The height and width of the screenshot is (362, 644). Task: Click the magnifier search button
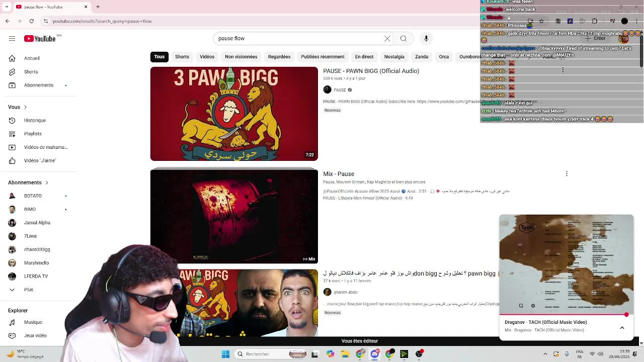tap(404, 39)
